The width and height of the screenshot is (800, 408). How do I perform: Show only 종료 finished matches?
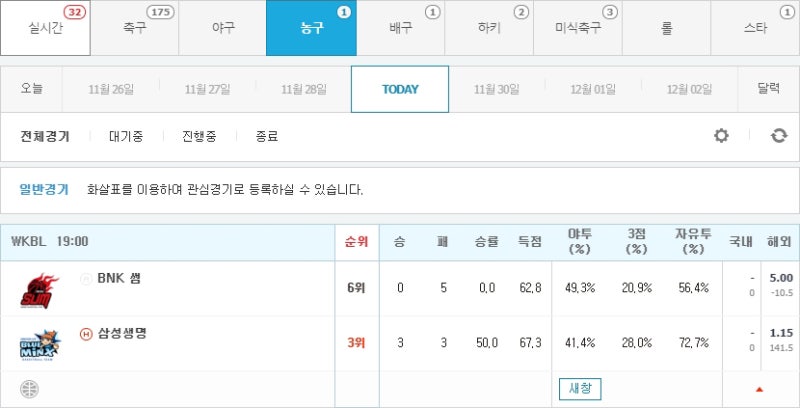[x=267, y=136]
